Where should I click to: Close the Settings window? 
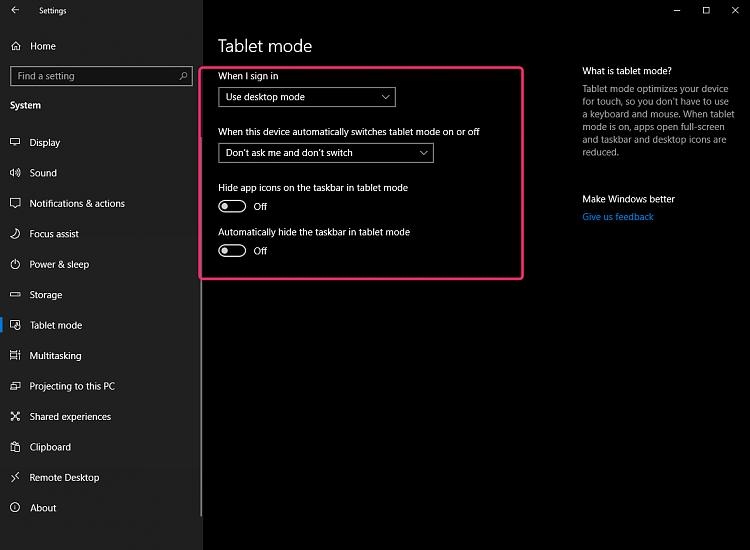[x=735, y=10]
